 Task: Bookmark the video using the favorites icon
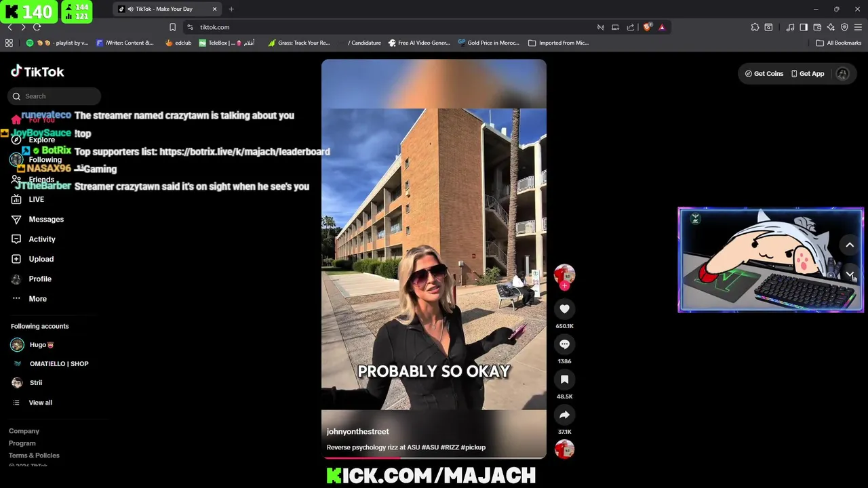point(564,380)
